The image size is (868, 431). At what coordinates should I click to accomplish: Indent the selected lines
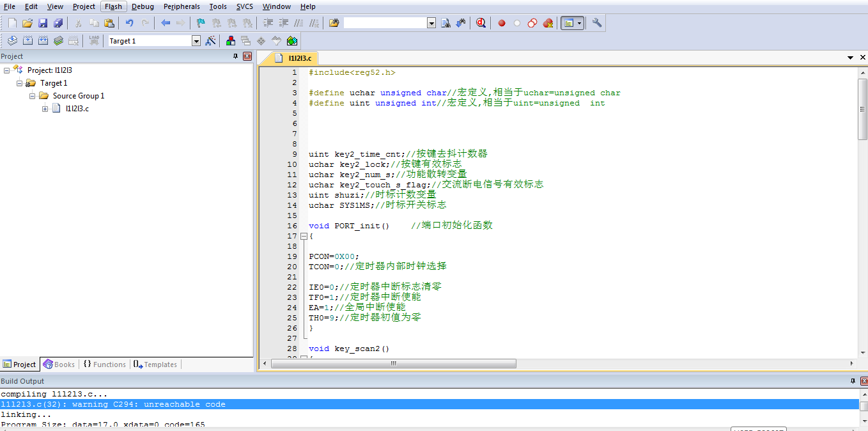pyautogui.click(x=268, y=23)
